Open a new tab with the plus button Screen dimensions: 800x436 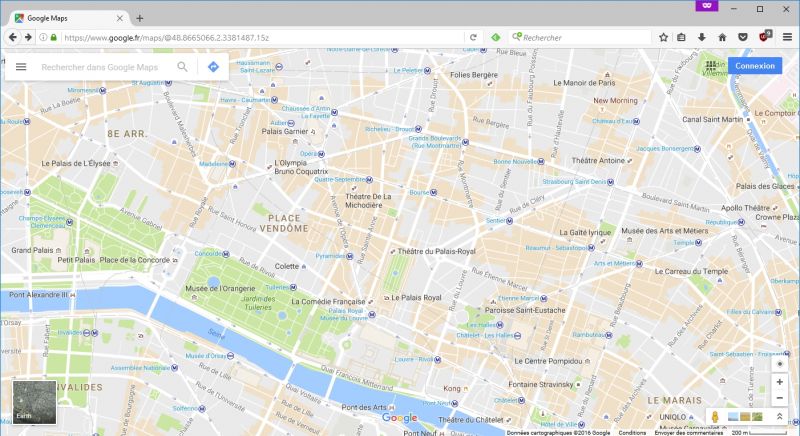tap(139, 18)
